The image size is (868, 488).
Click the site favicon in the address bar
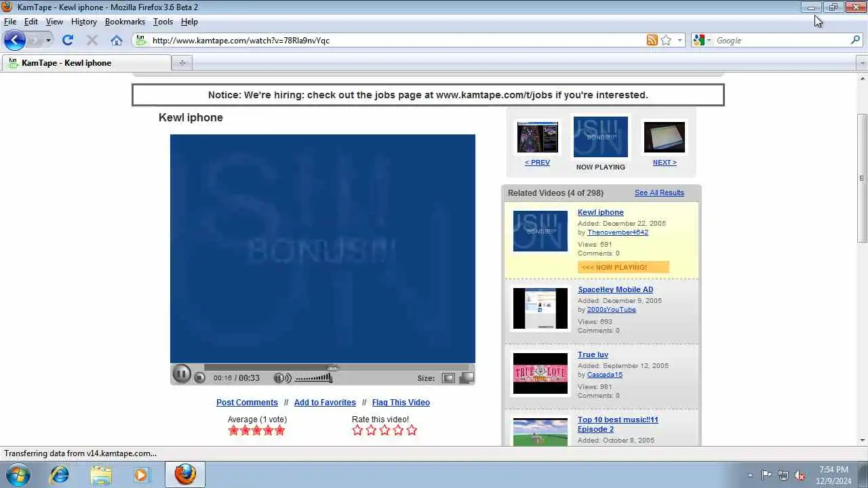click(141, 40)
